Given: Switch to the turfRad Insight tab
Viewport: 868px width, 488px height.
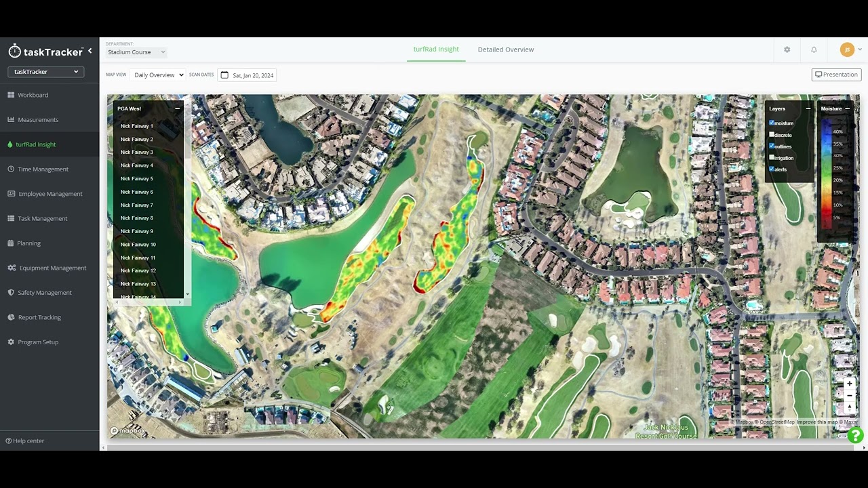Looking at the screenshot, I should click(436, 49).
